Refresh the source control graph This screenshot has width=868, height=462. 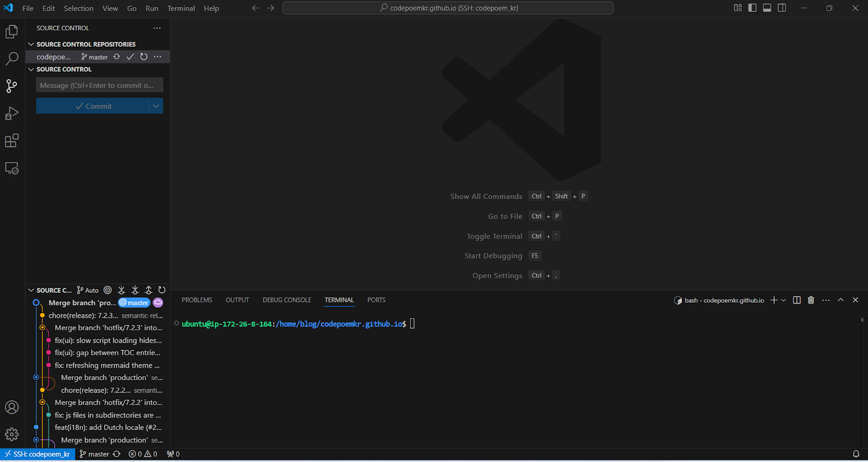(162, 290)
